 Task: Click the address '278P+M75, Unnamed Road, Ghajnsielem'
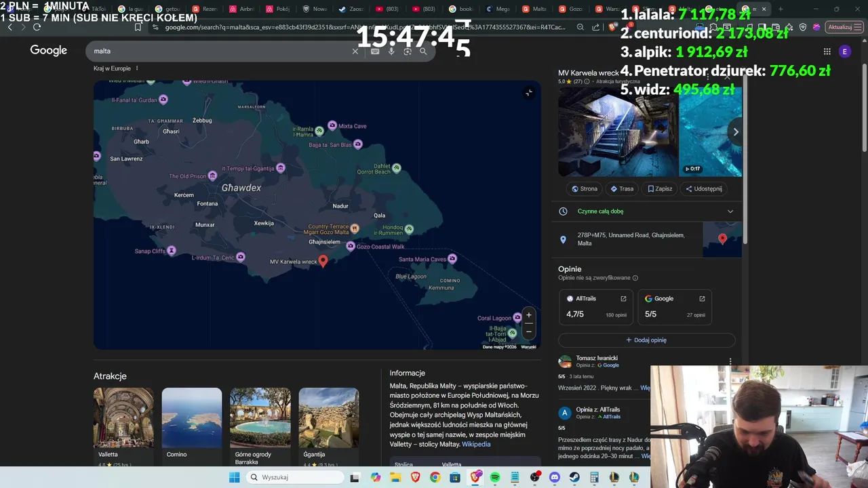coord(631,239)
